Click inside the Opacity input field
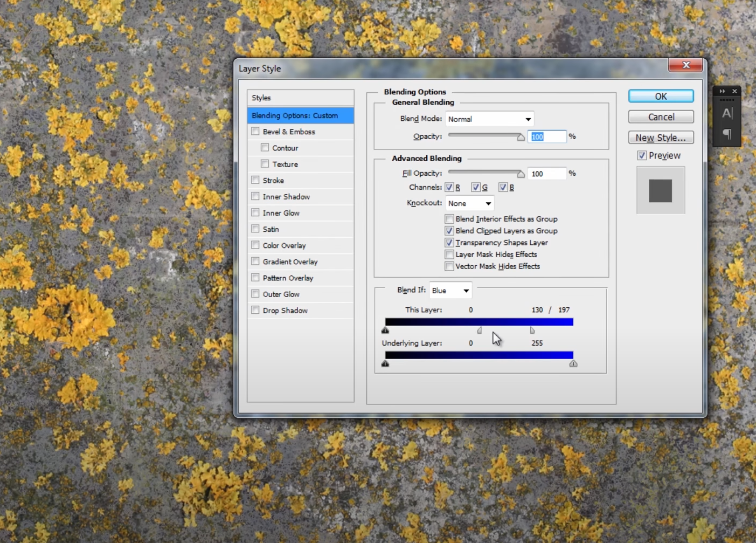756x543 pixels. (x=546, y=136)
